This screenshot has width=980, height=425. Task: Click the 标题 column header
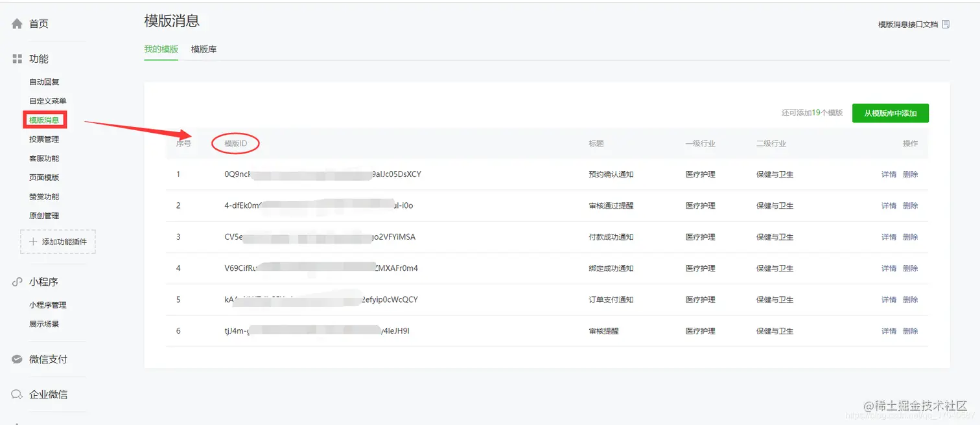coord(596,144)
